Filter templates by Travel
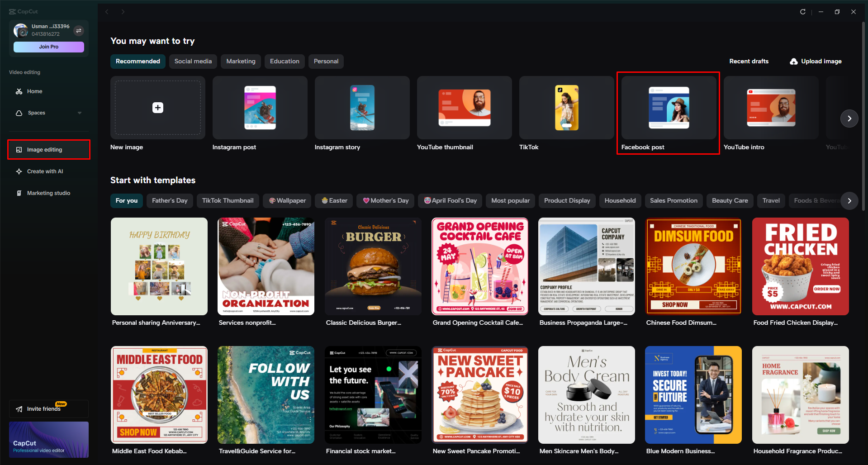The image size is (868, 465). click(771, 201)
